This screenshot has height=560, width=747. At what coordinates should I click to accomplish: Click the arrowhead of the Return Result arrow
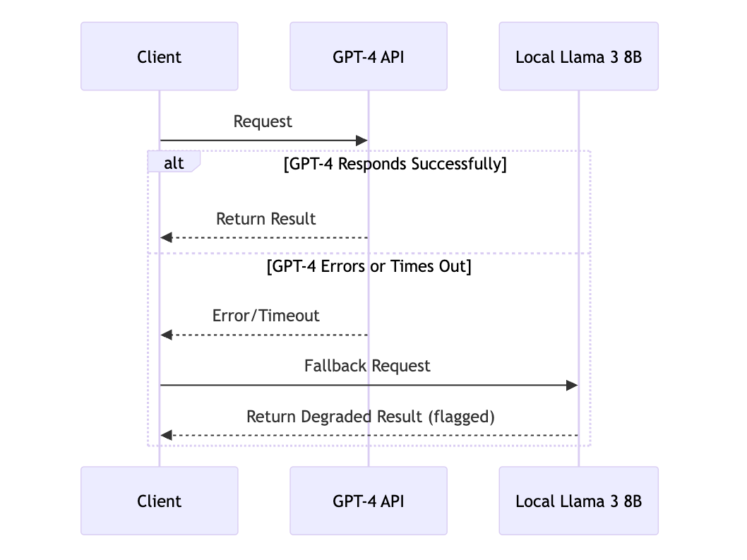(166, 237)
